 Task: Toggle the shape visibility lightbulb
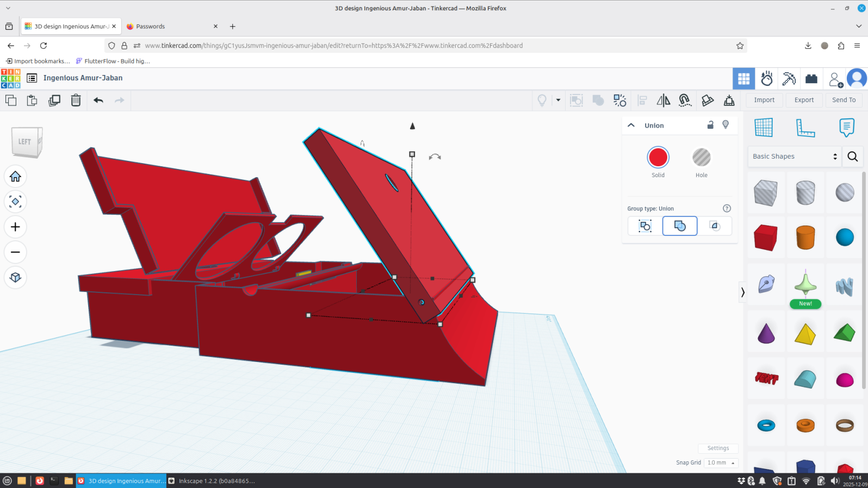pyautogui.click(x=726, y=125)
